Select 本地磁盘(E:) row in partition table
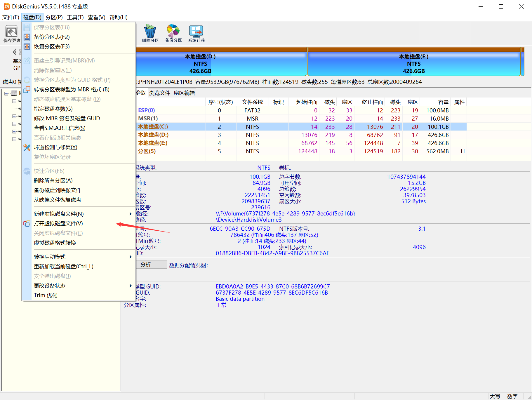532x400 pixels. click(301, 143)
